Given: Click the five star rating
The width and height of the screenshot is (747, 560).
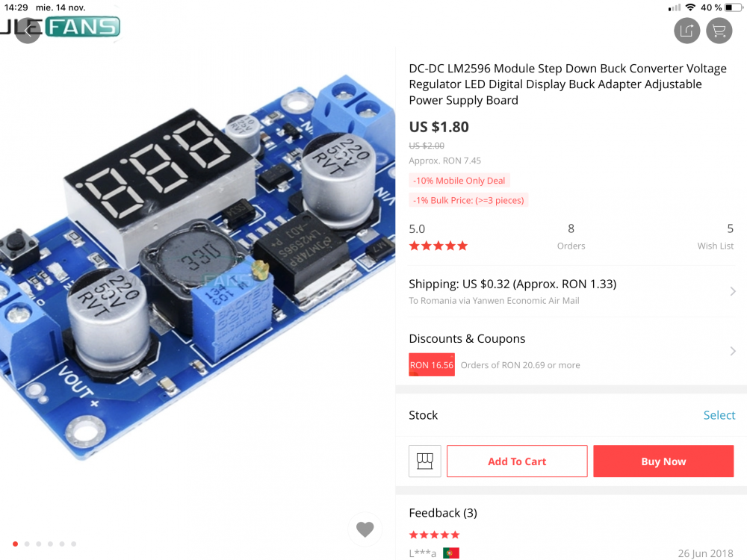Looking at the screenshot, I should pos(438,246).
